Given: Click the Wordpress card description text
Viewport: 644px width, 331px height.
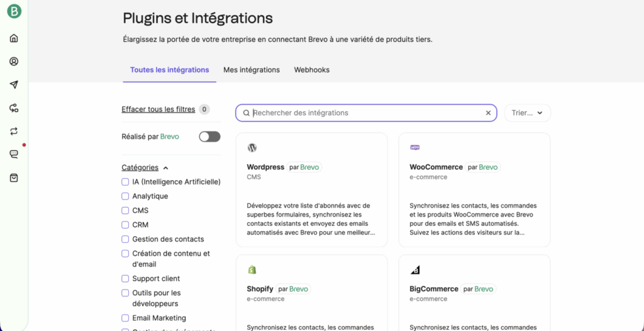Looking at the screenshot, I should pyautogui.click(x=311, y=219).
